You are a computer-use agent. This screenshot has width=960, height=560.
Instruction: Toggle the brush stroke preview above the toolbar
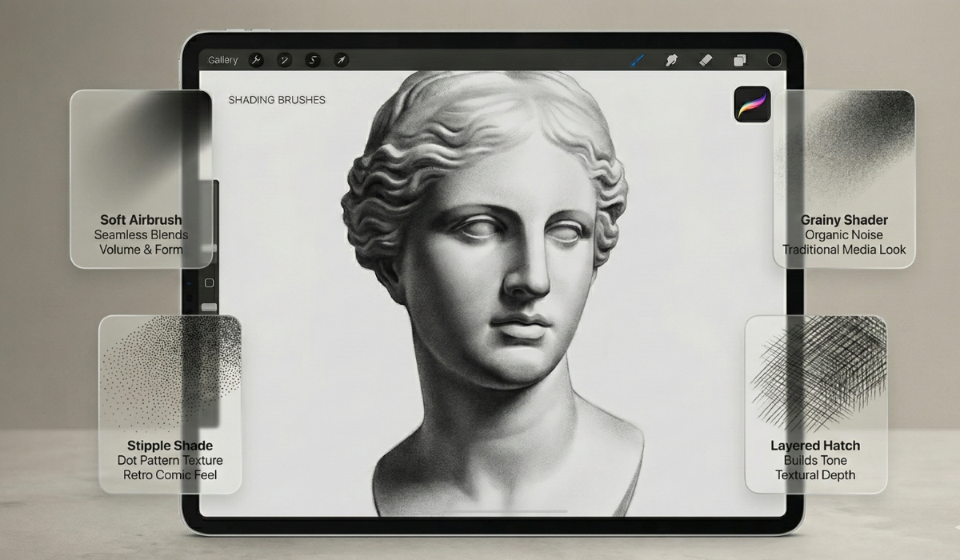tap(638, 58)
